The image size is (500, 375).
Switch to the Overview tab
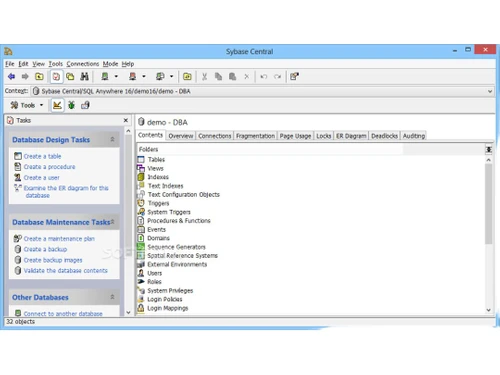tap(181, 136)
